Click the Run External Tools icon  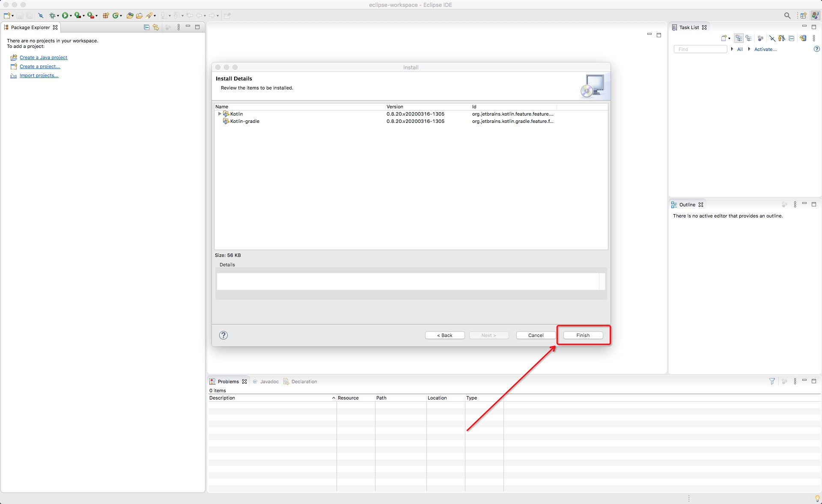coord(90,15)
